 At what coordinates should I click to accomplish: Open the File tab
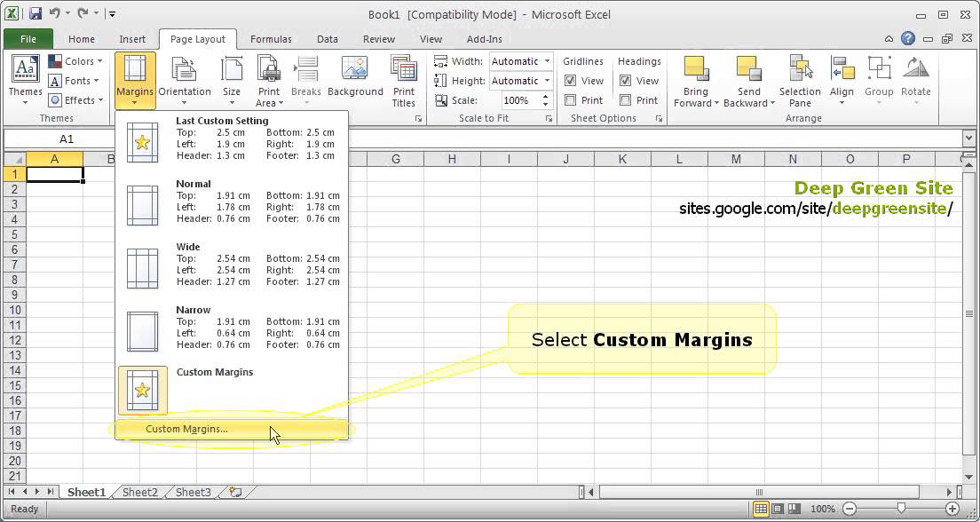28,39
